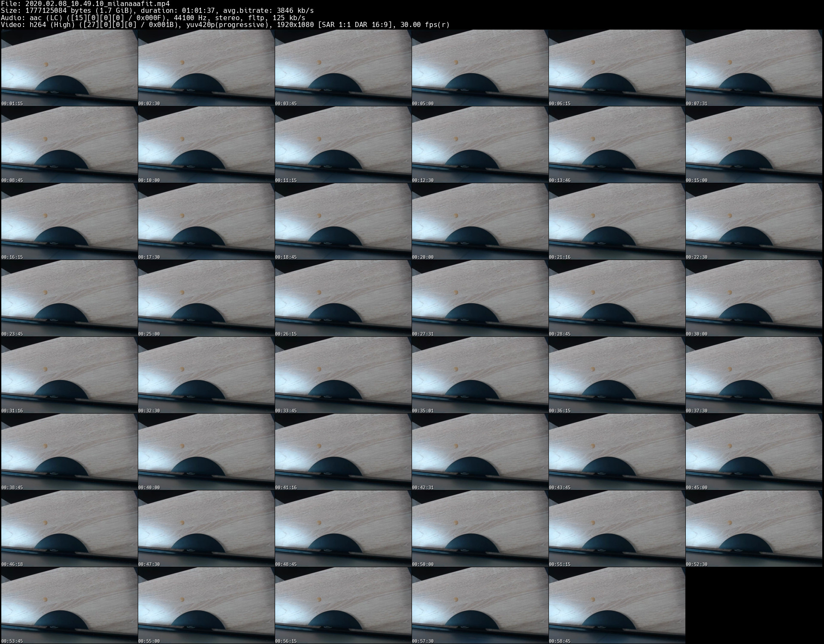Choose the video frame at 00:30:00
This screenshot has height=644, width=824.
coord(754,298)
